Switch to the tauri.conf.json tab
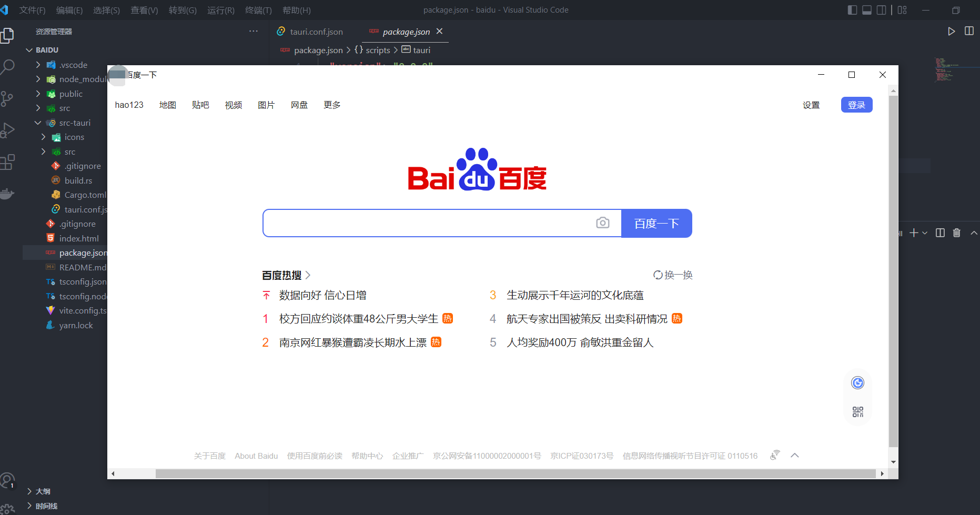The image size is (980, 515). (316, 32)
